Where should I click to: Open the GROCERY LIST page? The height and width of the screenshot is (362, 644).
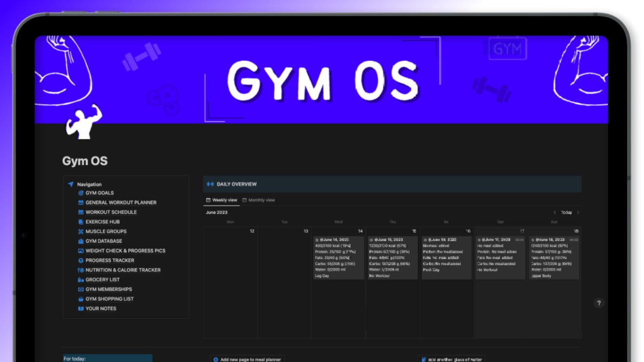[x=103, y=280]
